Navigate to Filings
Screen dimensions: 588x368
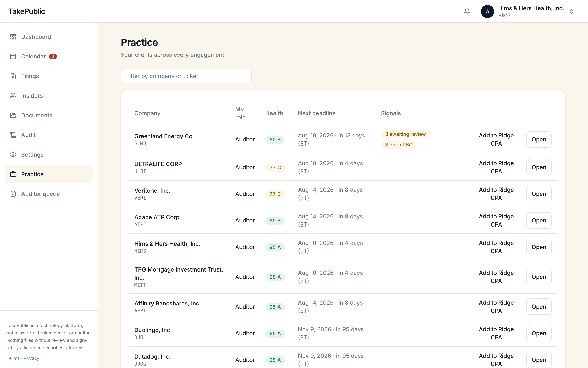click(49, 76)
